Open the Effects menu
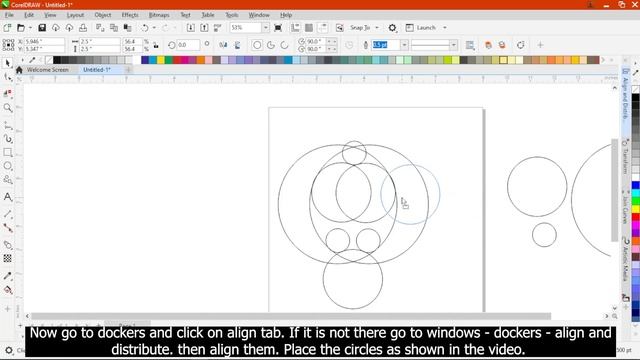Viewport: 640px width, 360px height. 130,15
